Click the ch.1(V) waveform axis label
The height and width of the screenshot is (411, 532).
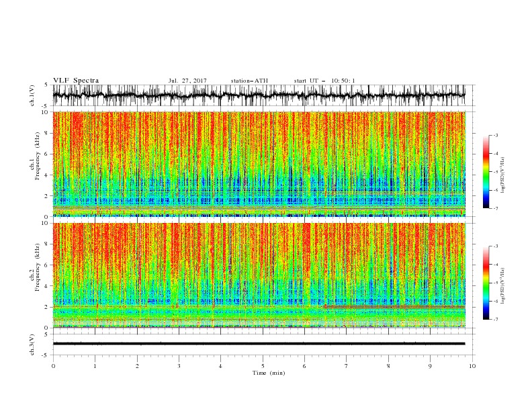pyautogui.click(x=32, y=95)
